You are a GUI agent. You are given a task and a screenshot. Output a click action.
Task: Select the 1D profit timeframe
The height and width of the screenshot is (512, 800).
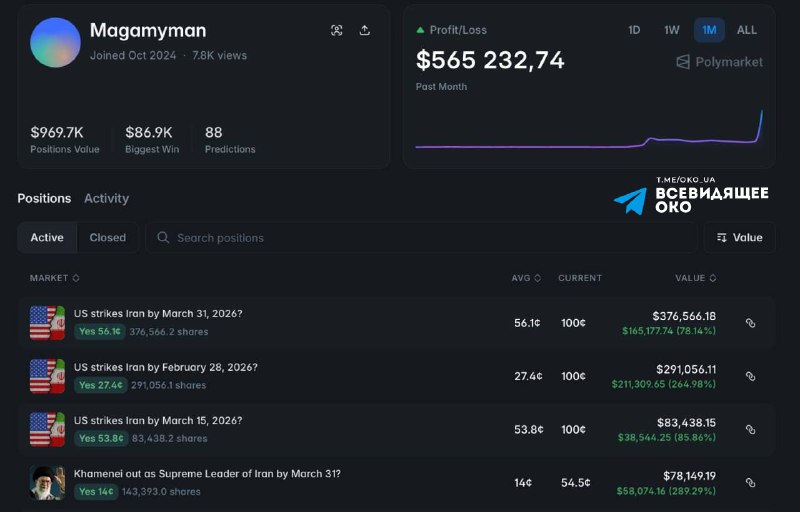click(x=634, y=30)
